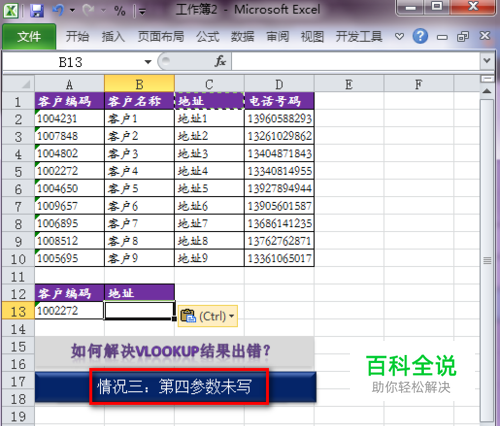Click copied header cell 地址 in C1
This screenshot has height=426, width=500.
pyautogui.click(x=209, y=101)
